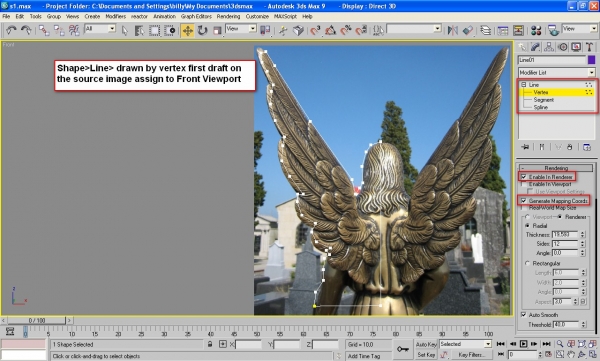Open the Graph Editors menu
The height and width of the screenshot is (361, 600).
coord(196,16)
